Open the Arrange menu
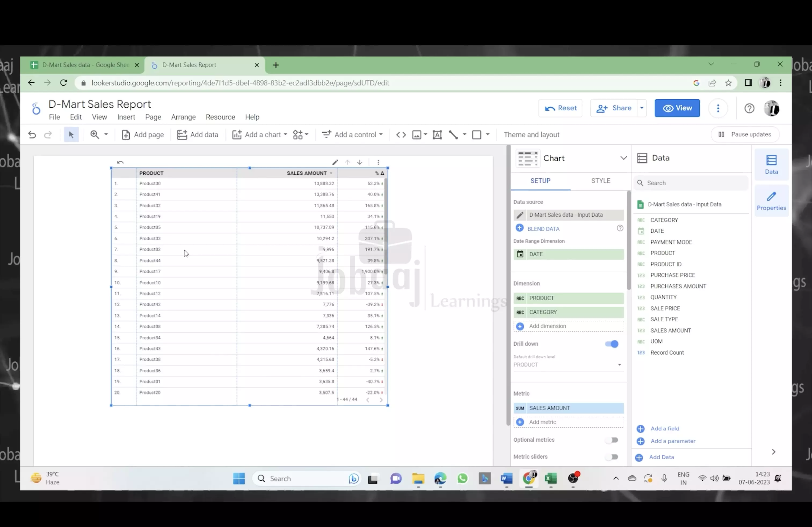Viewport: 812px width, 527px height. (183, 117)
